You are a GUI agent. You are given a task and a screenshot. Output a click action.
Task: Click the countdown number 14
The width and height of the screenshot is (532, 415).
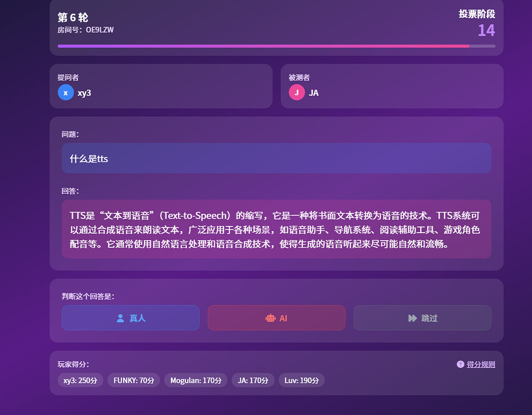click(486, 30)
